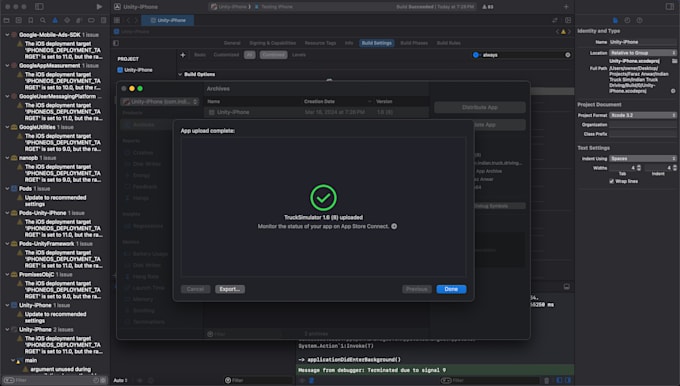The height and width of the screenshot is (386, 680).
Task: Open the Test navigator diamond icon
Action: tap(67, 20)
